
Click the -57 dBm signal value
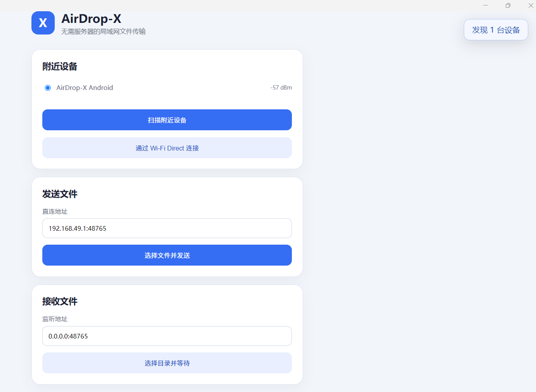point(281,88)
